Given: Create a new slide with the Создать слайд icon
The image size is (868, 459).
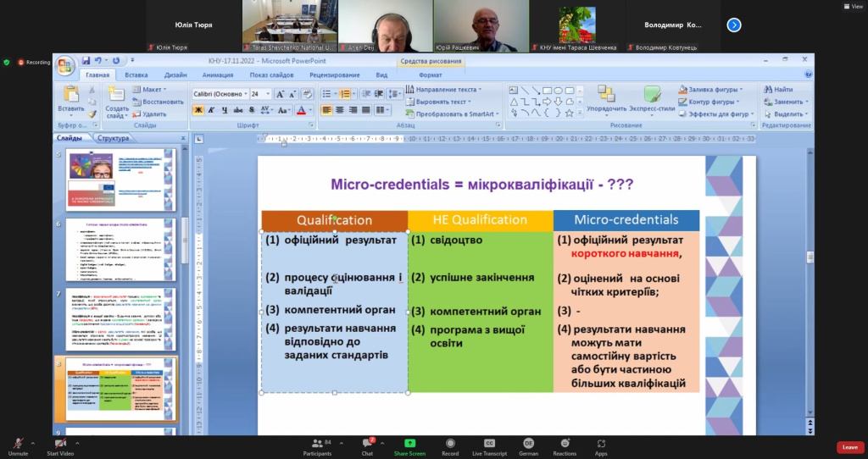Looking at the screenshot, I should 115,94.
